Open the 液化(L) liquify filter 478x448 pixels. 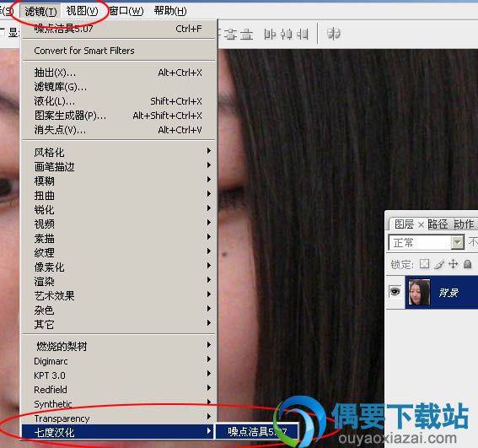coord(119,101)
